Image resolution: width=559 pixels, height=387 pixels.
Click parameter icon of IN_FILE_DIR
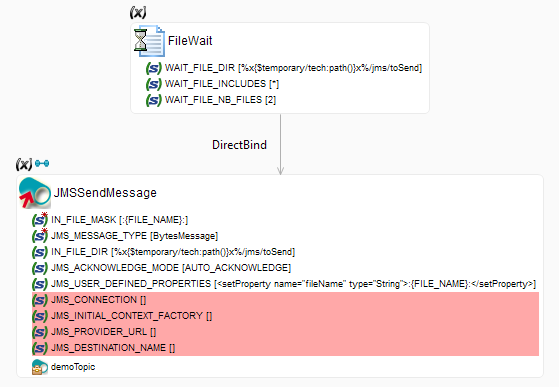[40, 252]
